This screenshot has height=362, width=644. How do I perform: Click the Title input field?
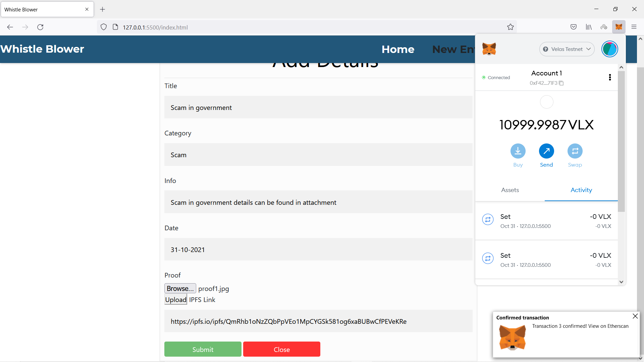pos(318,107)
